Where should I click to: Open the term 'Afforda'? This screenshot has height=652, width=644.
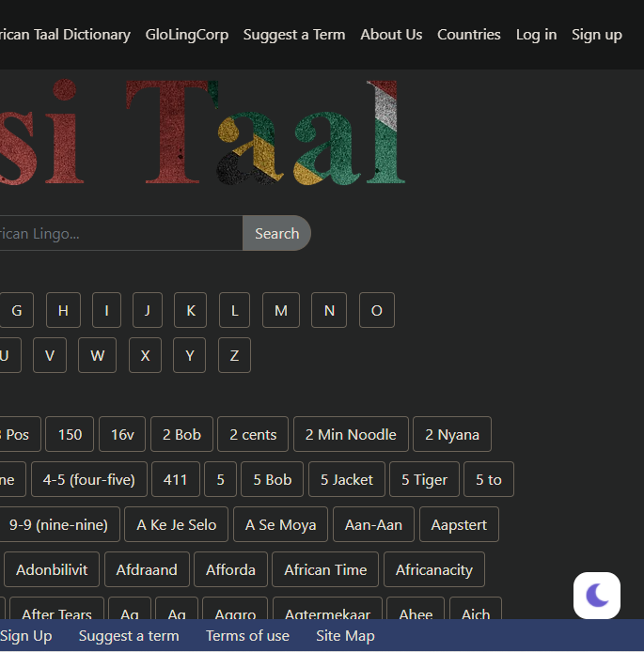(231, 569)
